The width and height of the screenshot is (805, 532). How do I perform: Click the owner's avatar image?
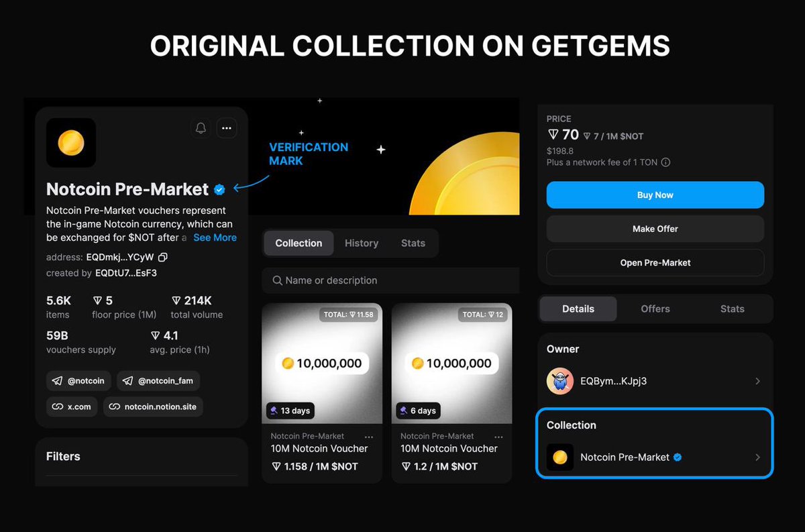[560, 380]
